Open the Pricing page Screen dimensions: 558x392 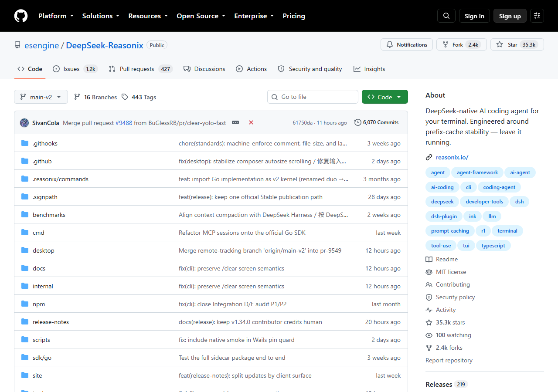pos(294,16)
